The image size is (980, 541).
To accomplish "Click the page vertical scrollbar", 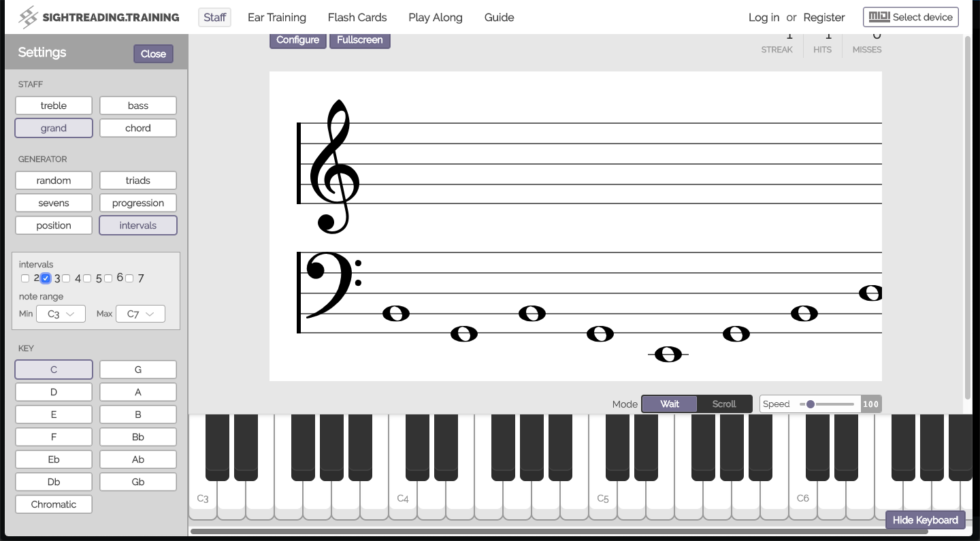I will coord(968,218).
